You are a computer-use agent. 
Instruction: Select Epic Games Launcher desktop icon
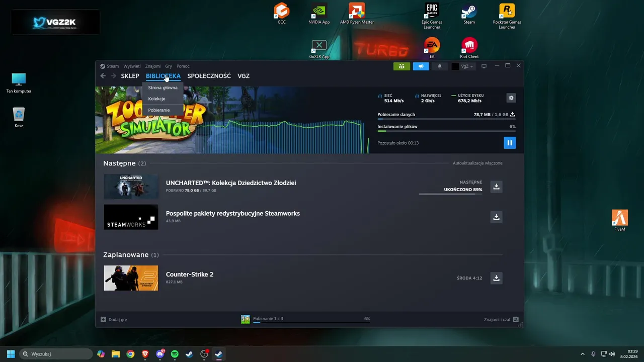[x=432, y=16]
